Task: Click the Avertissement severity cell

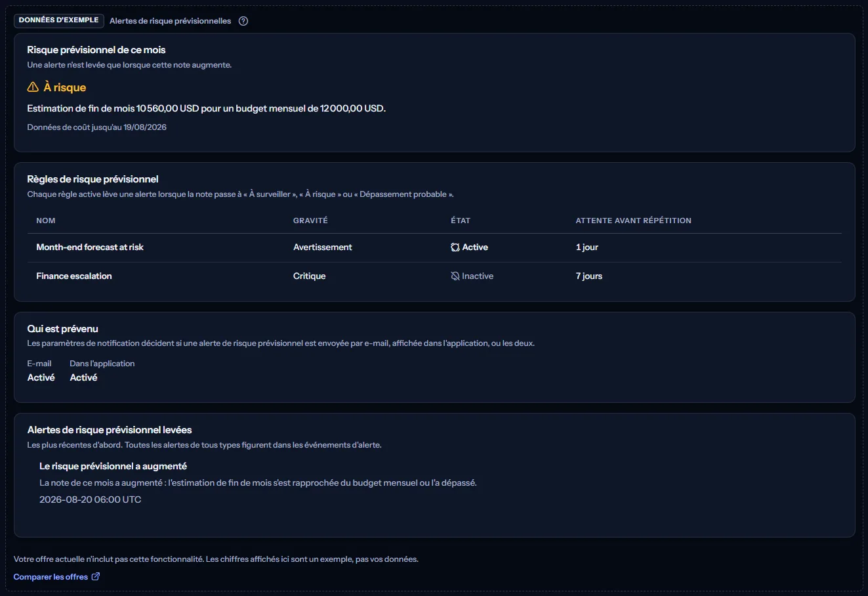Action: click(323, 247)
